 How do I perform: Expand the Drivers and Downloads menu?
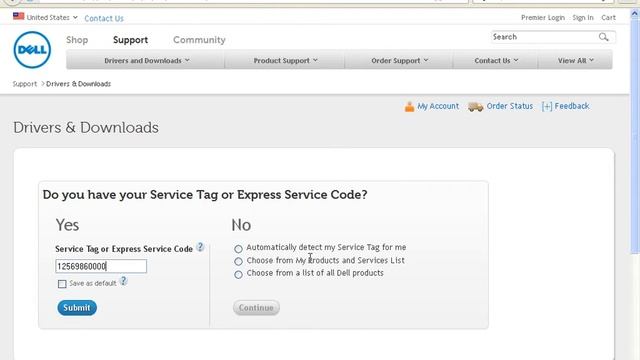(147, 60)
